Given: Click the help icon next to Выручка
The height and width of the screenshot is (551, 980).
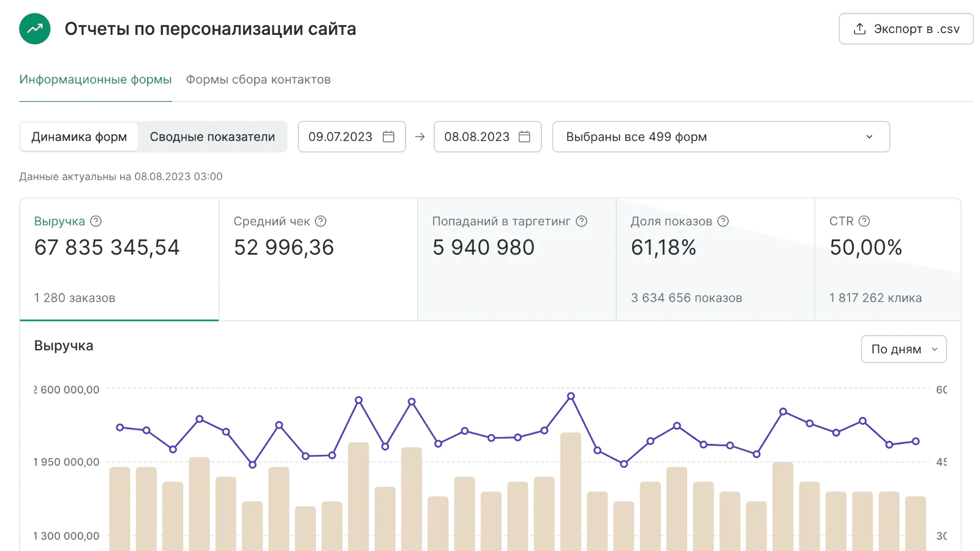Looking at the screenshot, I should (x=97, y=221).
